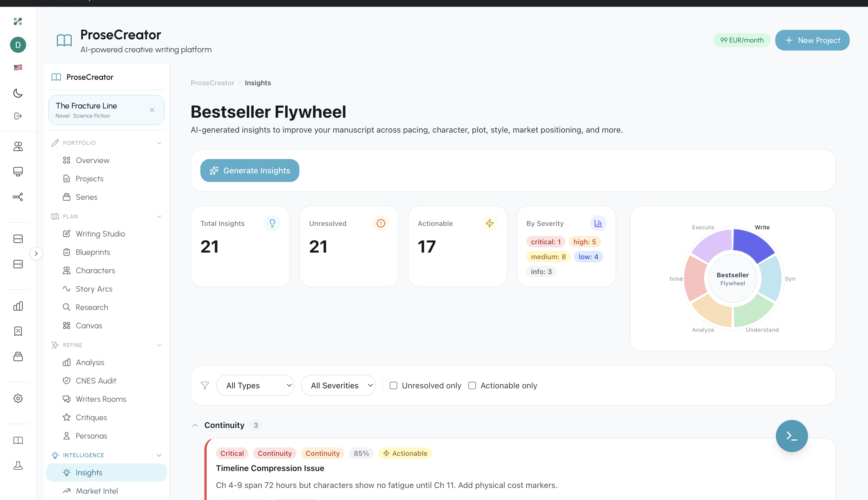Open the Writing Studio pencil icon

(x=67, y=234)
